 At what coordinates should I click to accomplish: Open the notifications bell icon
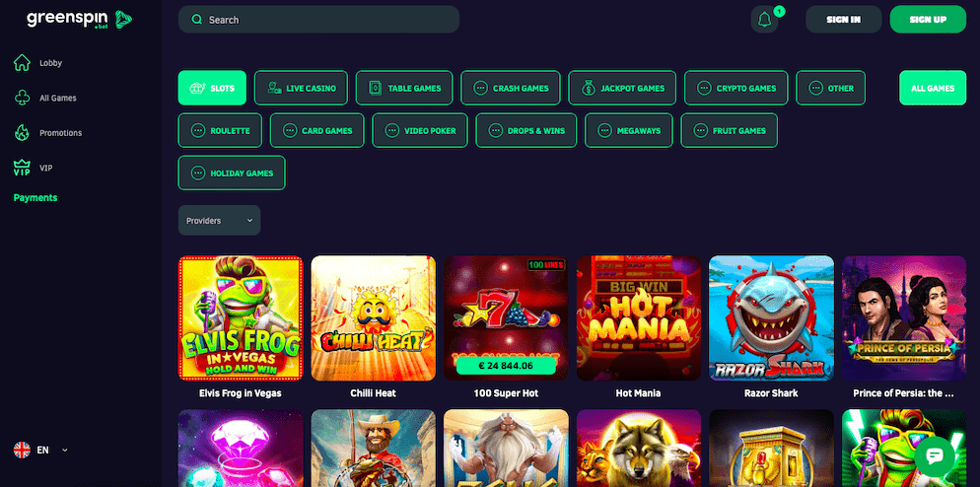coord(764,20)
